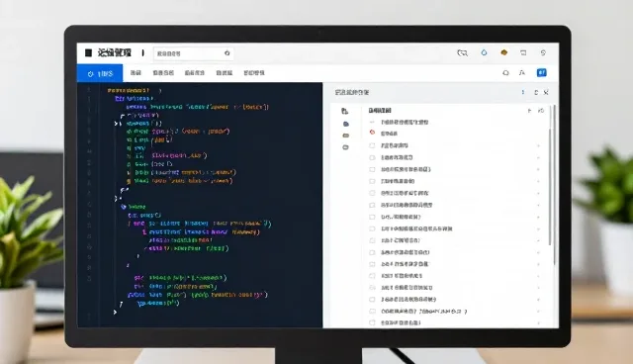Viewport: 633px width, 364px height.
Task: Click the blue square button in tab bar
Action: (x=541, y=72)
